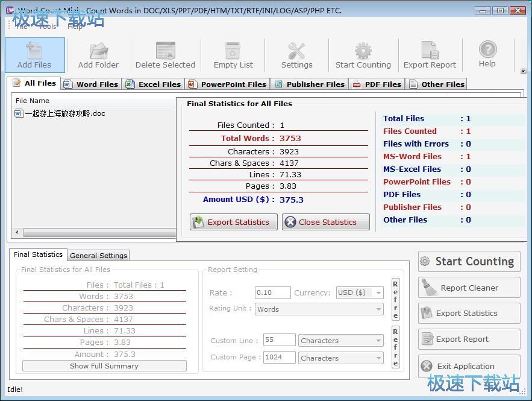Click the "Files with Errors : 0" row
The image size is (532, 401).
[x=427, y=144]
